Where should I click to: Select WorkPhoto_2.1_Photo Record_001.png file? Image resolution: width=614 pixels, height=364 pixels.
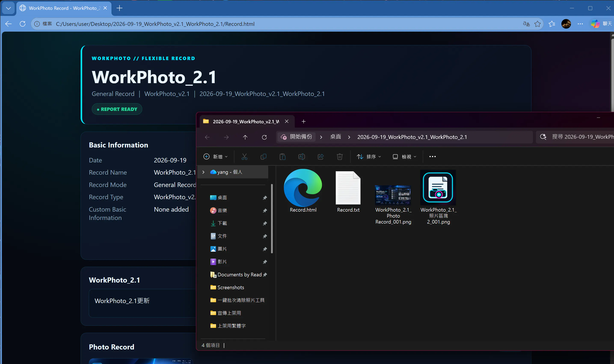pyautogui.click(x=393, y=205)
